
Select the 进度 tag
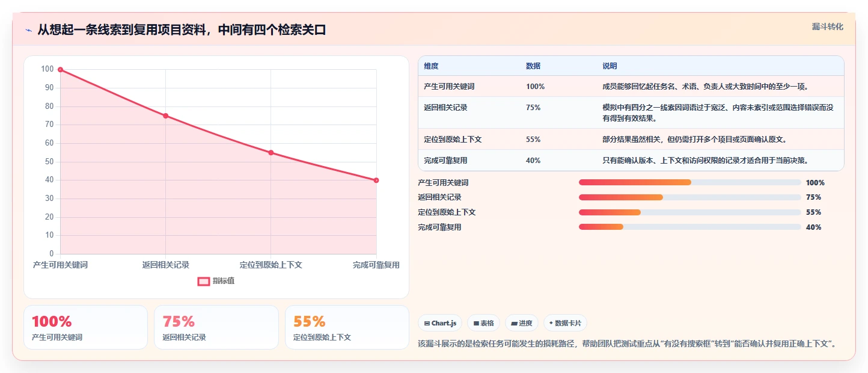[522, 323]
